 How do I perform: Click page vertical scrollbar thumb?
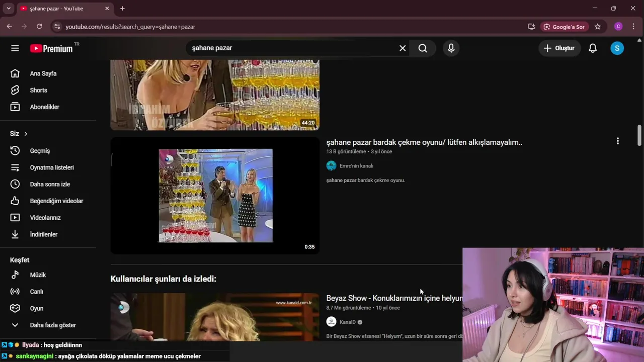[639, 135]
